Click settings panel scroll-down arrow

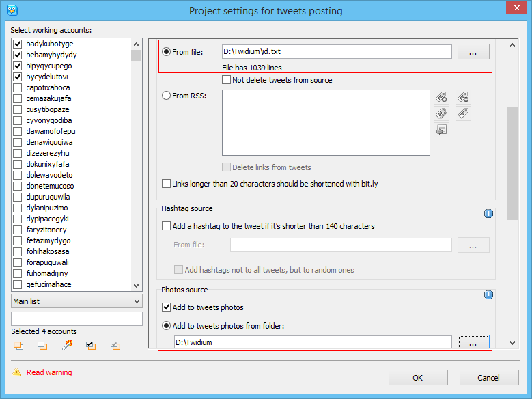pos(512,343)
